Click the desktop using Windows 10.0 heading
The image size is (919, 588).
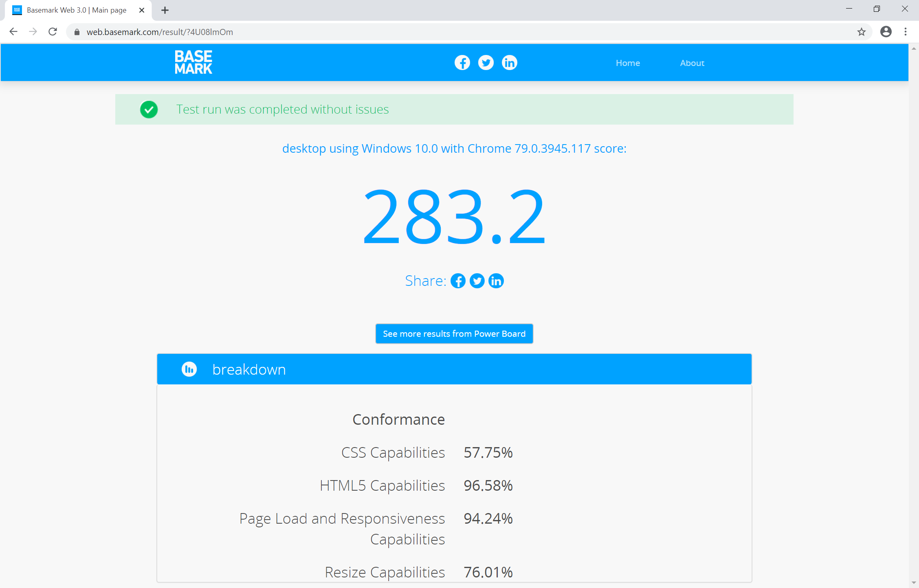tap(454, 149)
